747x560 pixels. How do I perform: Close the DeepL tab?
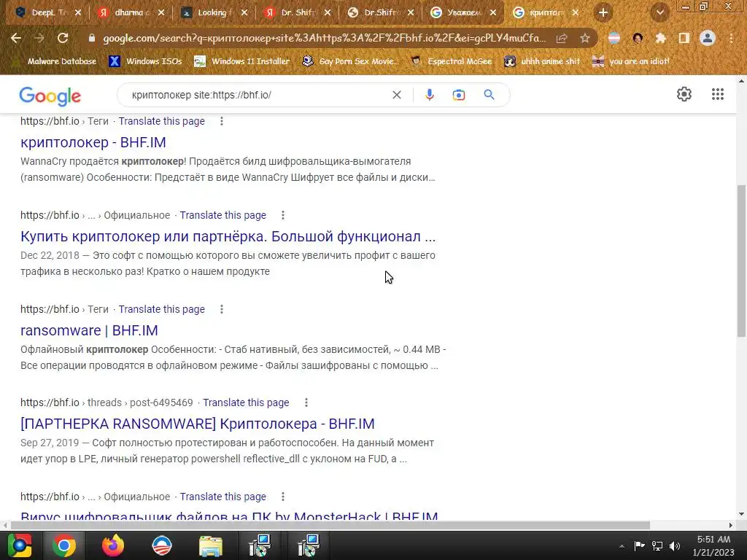(78, 12)
